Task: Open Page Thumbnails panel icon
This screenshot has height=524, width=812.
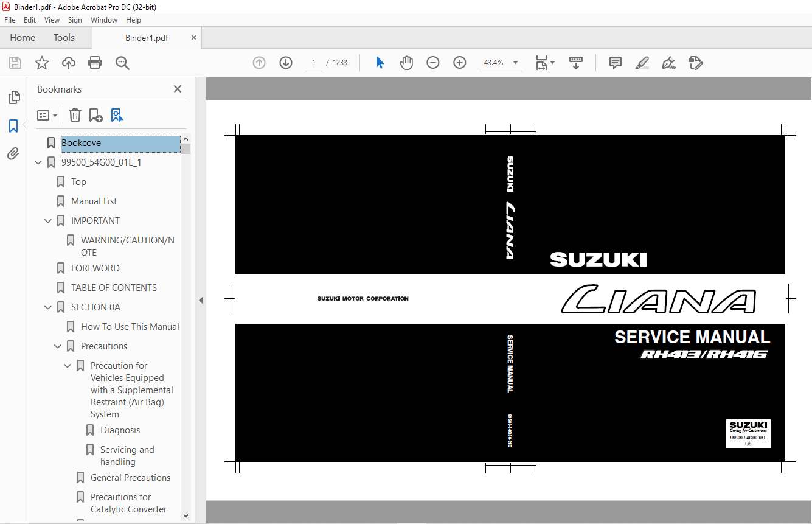Action: [x=13, y=97]
